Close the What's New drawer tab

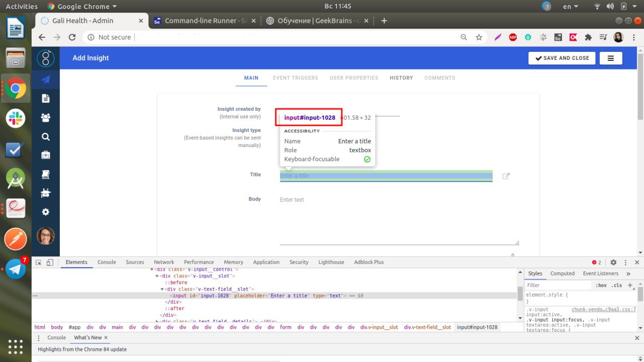tap(106, 338)
